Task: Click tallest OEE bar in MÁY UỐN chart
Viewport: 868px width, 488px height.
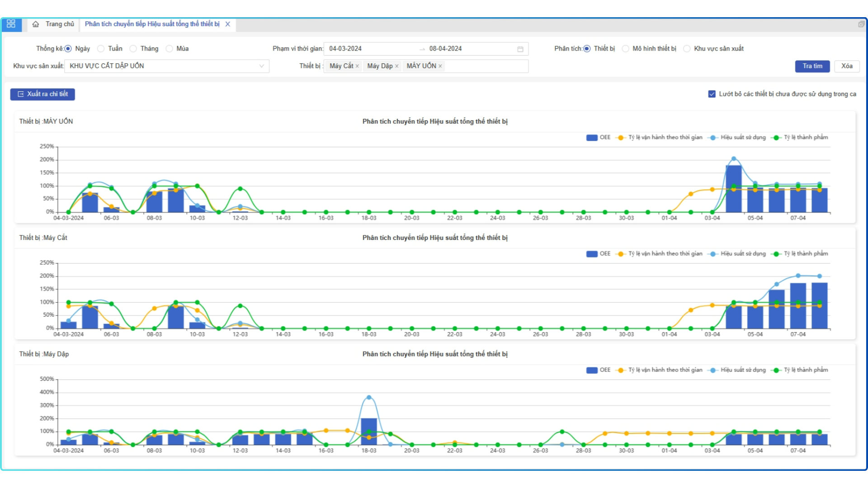Action: pyautogui.click(x=734, y=189)
